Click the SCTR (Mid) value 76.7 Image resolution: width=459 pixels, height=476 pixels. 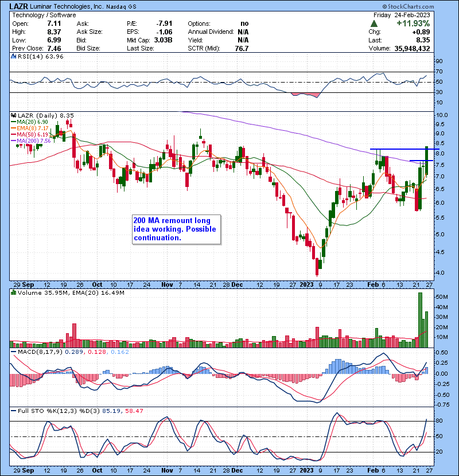[x=242, y=49]
